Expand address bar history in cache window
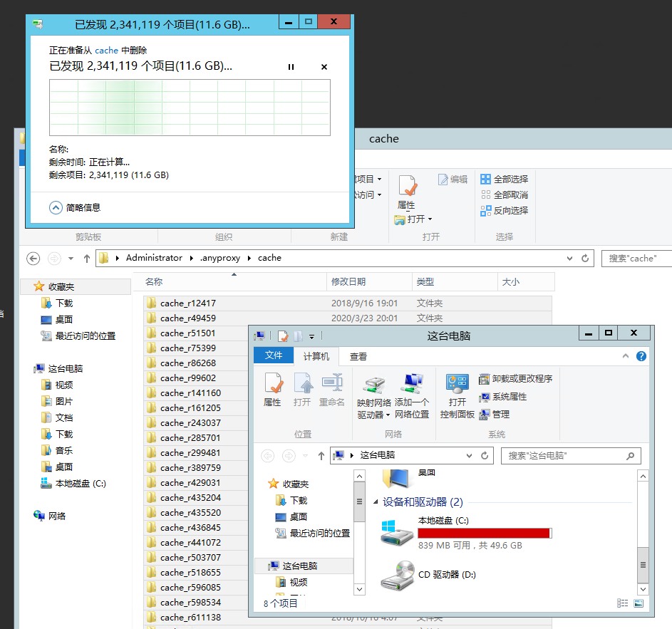Image resolution: width=672 pixels, height=629 pixels. click(569, 259)
